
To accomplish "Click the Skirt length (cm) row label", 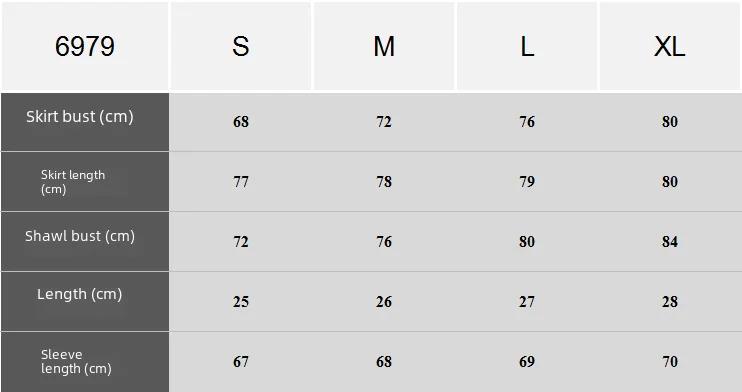I will (x=73, y=182).
